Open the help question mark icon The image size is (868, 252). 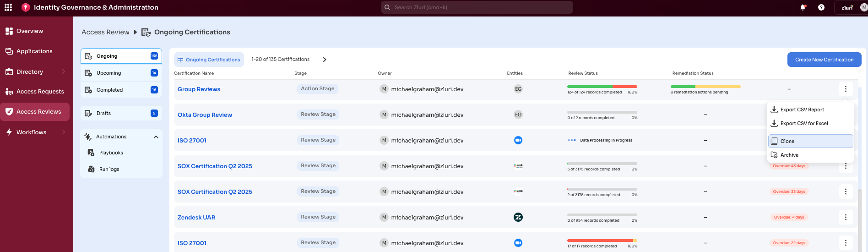coord(821,7)
